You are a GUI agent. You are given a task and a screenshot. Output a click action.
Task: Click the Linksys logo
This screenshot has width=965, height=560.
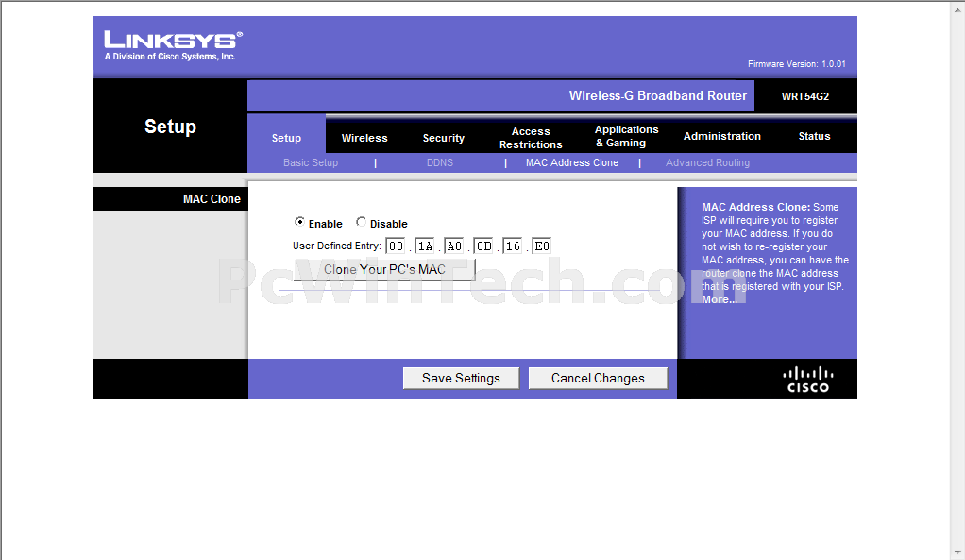coord(173,45)
